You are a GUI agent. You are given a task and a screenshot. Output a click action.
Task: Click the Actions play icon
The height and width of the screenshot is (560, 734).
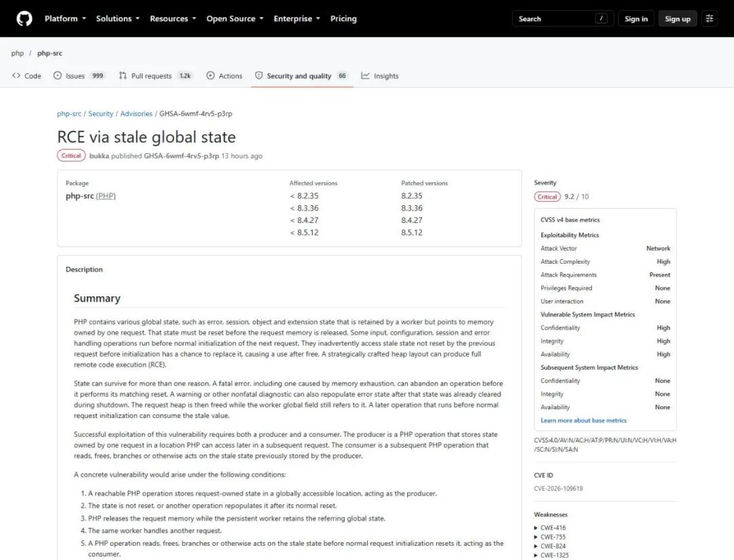click(x=211, y=75)
